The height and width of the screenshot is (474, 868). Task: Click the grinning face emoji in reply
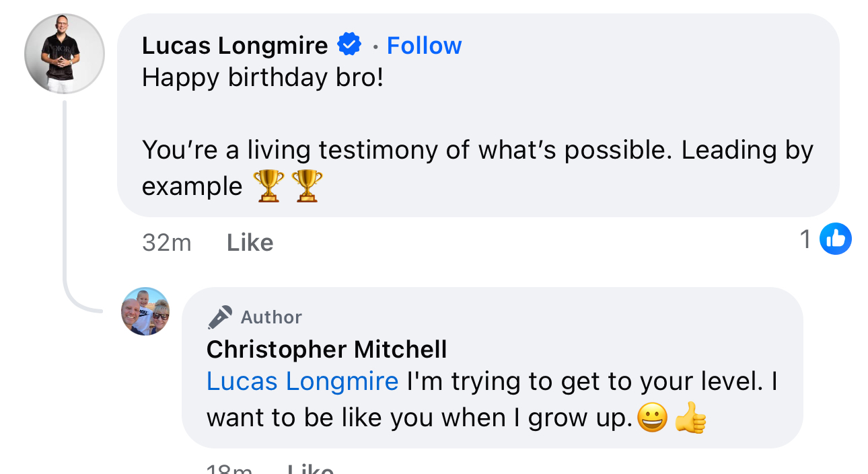click(x=652, y=418)
